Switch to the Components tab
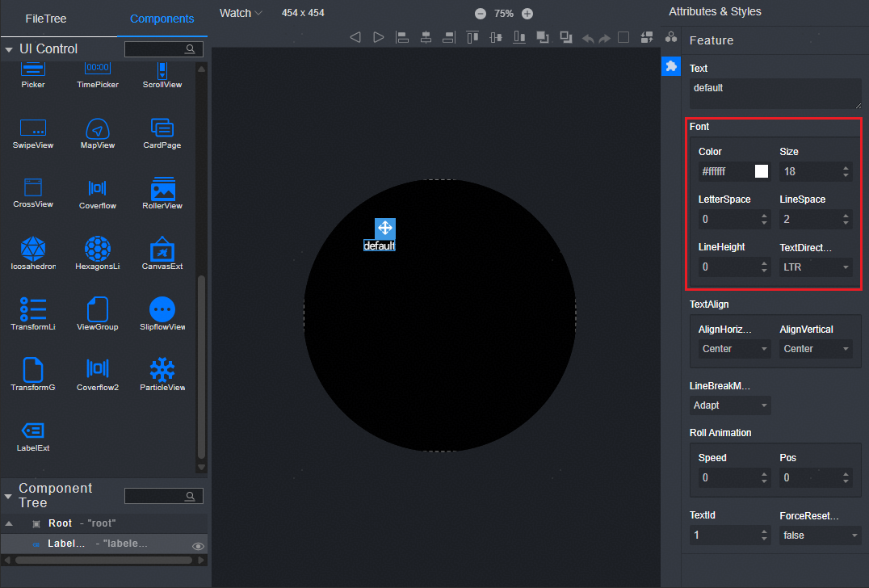The height and width of the screenshot is (588, 869). (x=162, y=19)
